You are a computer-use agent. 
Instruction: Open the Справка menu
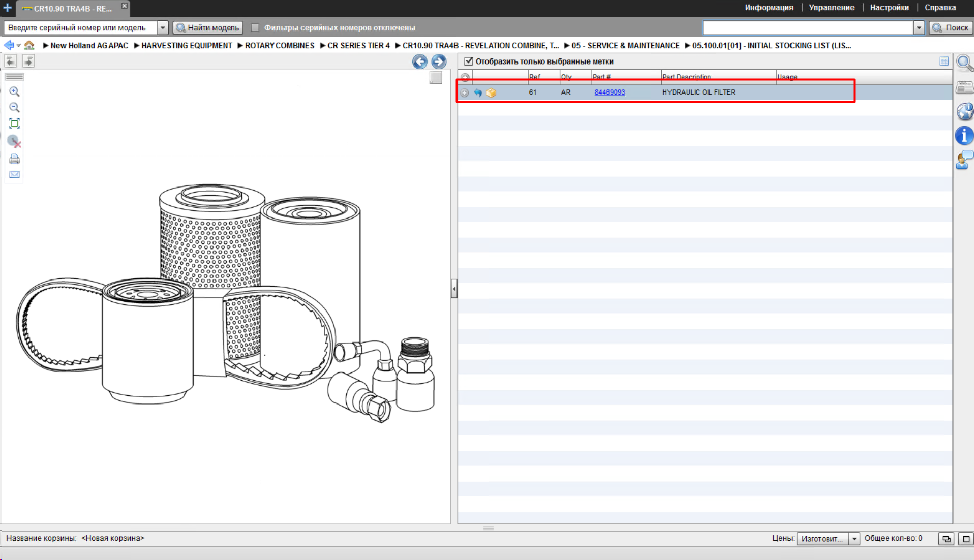coord(940,8)
